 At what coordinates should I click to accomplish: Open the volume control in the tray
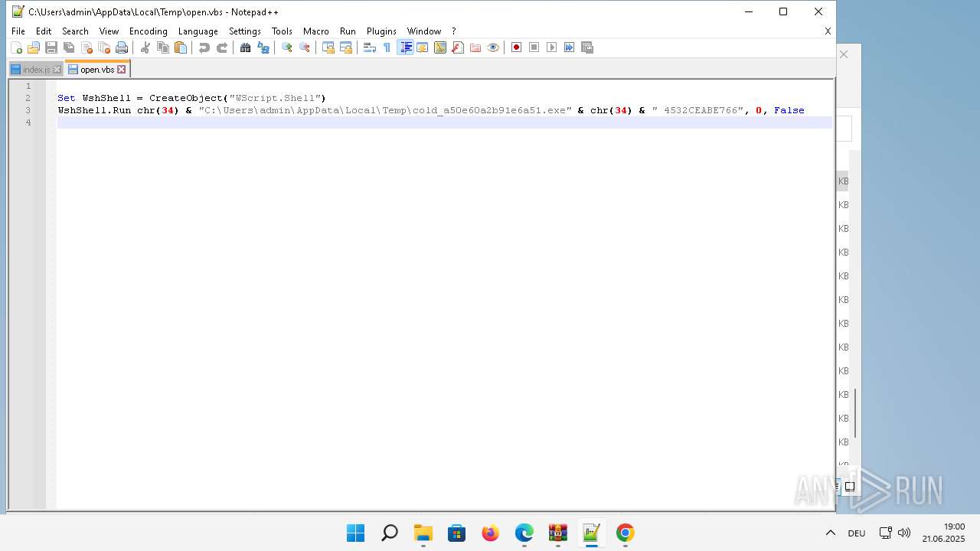coord(903,533)
